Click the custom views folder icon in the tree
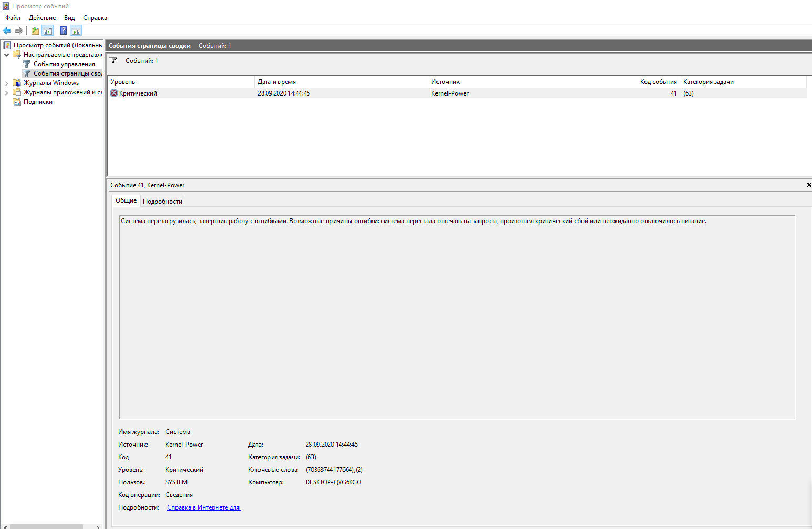This screenshot has width=812, height=529. [17, 55]
